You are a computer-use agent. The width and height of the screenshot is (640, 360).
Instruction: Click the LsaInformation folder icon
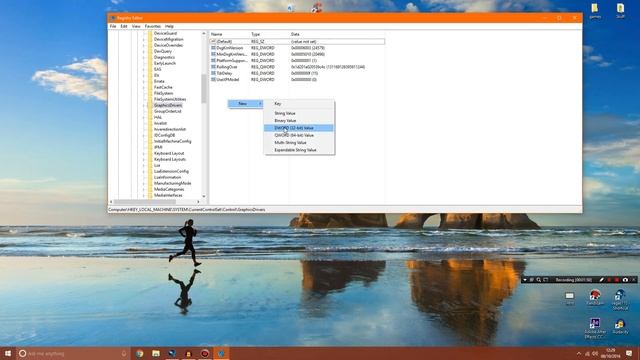150,178
